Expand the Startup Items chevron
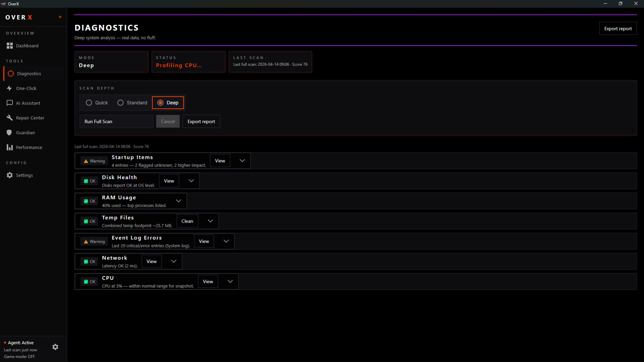This screenshot has width=644, height=362. tap(242, 161)
